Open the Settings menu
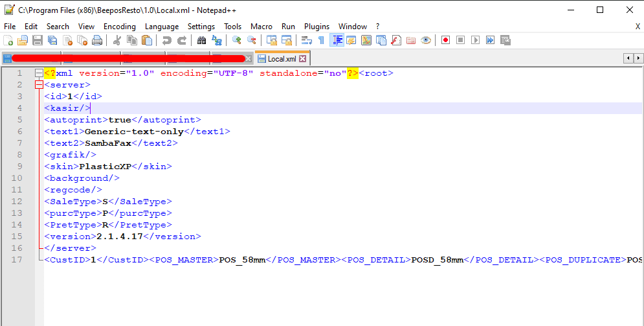 pos(201,27)
